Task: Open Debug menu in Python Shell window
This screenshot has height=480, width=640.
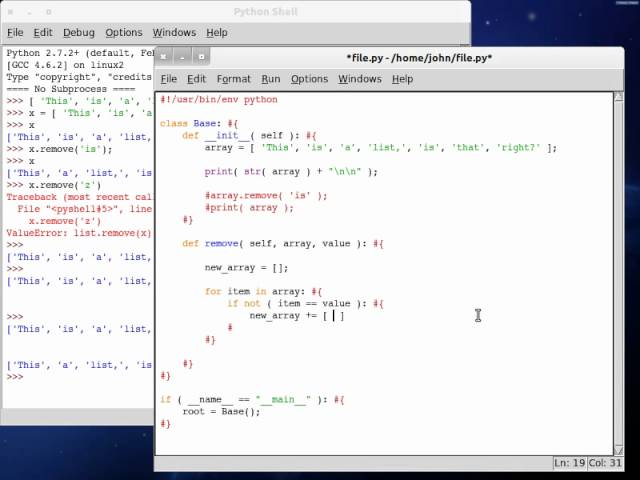Action: click(x=79, y=33)
